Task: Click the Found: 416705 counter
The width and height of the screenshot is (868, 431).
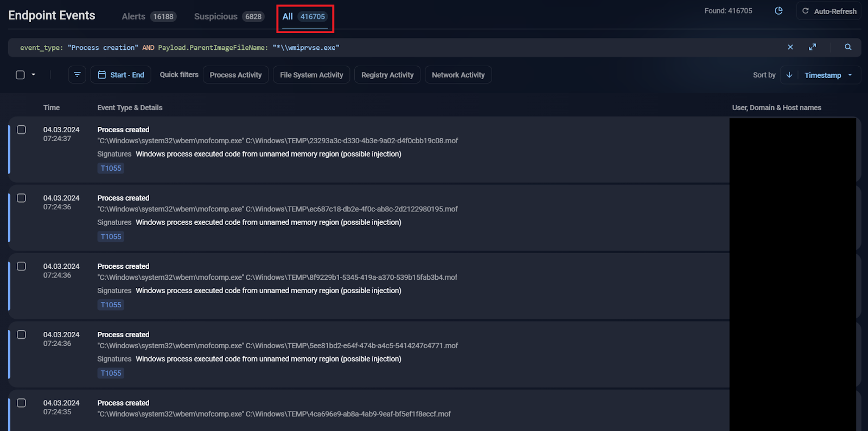Action: 728,11
